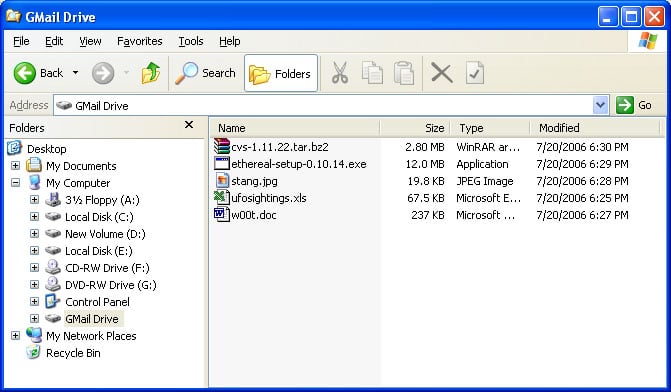Select ethereal-setup-0.10.14.exe application icon
The image size is (671, 392).
(222, 163)
